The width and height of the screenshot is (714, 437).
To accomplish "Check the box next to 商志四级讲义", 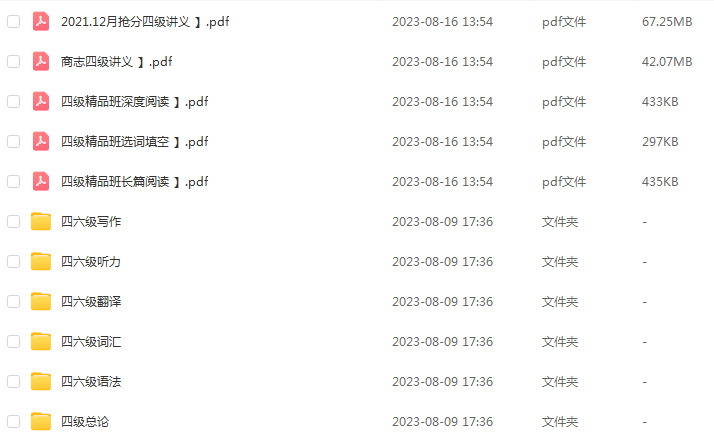I will (14, 61).
